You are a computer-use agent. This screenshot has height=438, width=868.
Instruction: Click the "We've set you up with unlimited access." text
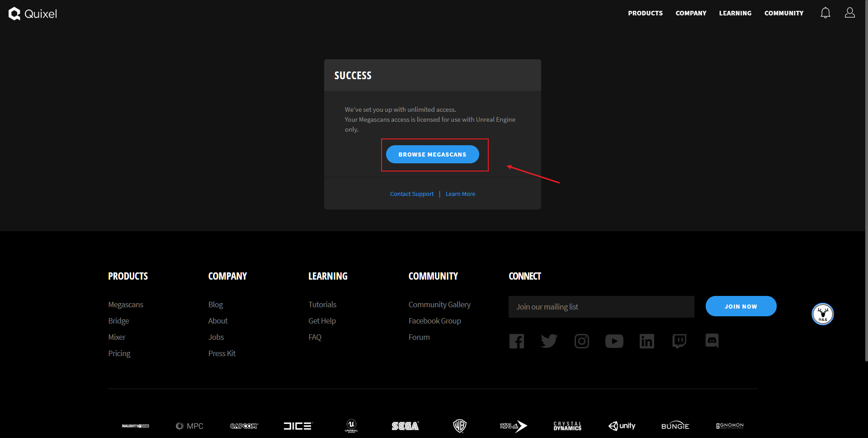(401, 109)
